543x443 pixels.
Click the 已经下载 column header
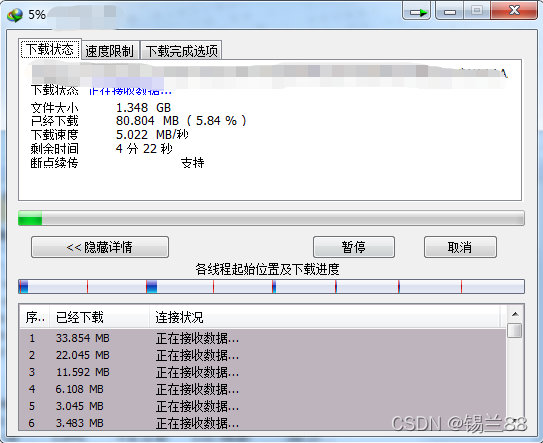pos(99,317)
